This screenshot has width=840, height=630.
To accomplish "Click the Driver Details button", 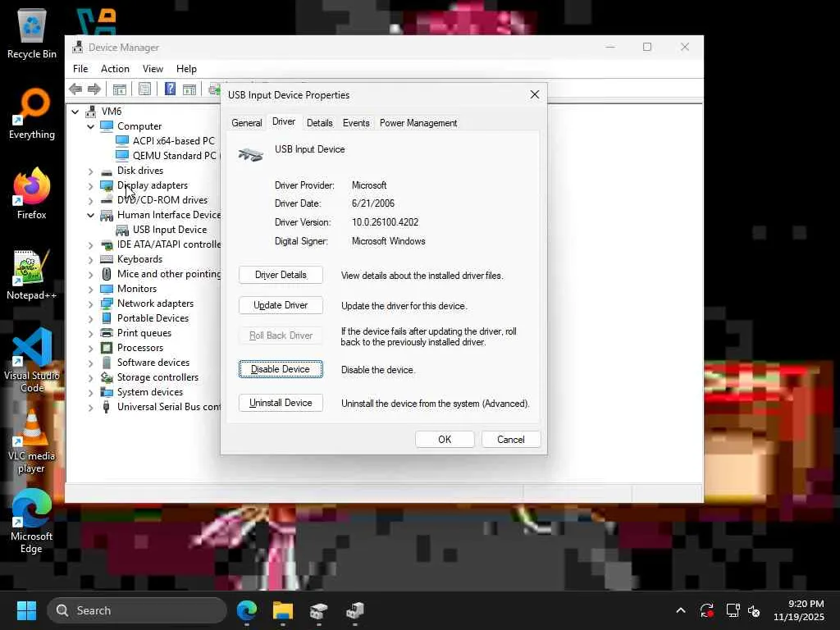I will (x=281, y=275).
